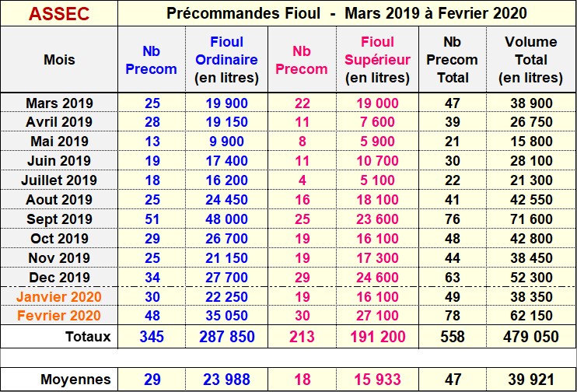The height and width of the screenshot is (392, 577).
Task: Select the 287 850 total ordinaire cell
Action: point(226,337)
